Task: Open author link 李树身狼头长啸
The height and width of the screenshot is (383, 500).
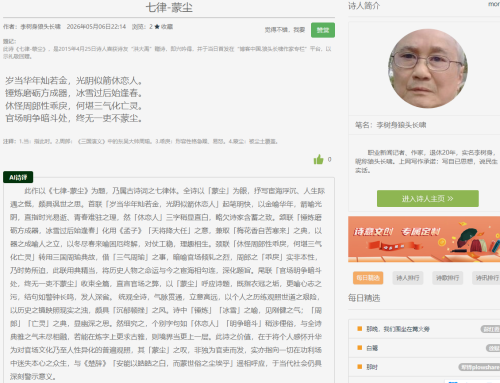Action: [x=40, y=27]
